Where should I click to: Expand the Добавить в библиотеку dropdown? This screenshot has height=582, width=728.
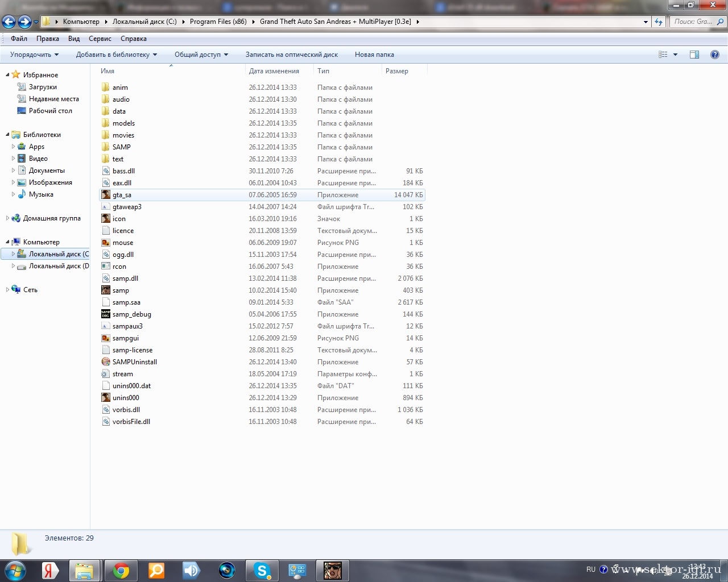tap(116, 55)
